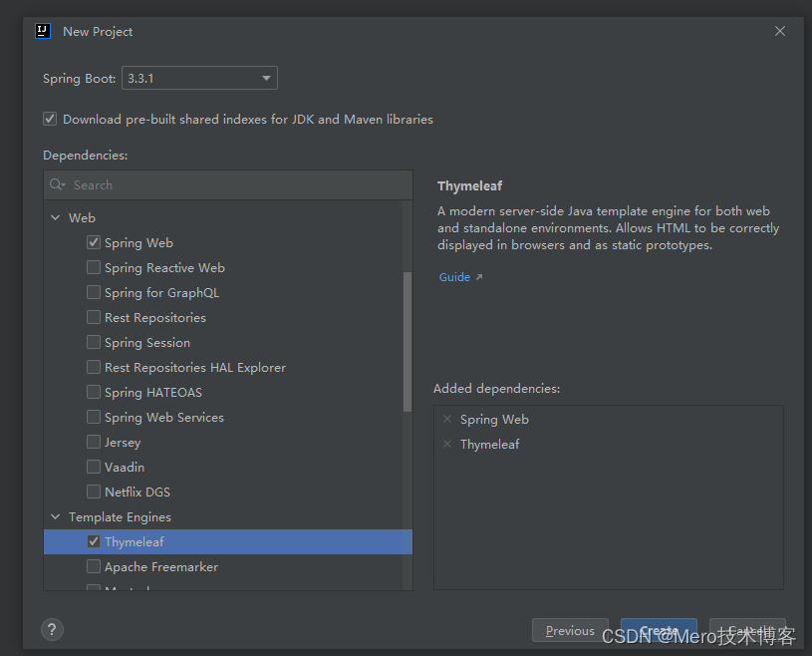
Task: Select the Spring Session row text
Action: 147,343
